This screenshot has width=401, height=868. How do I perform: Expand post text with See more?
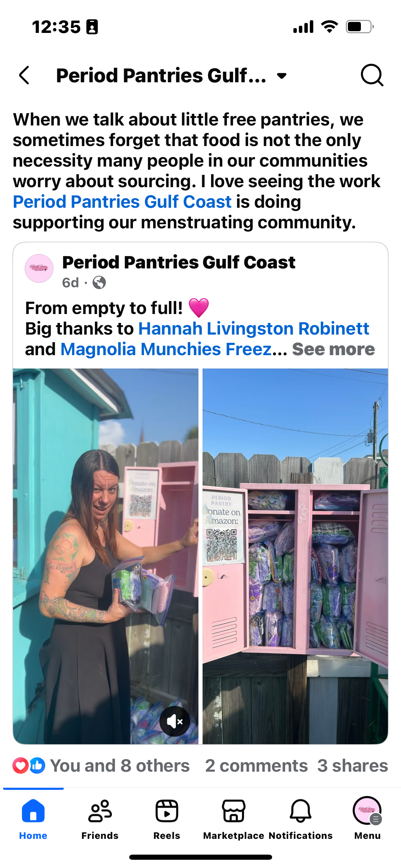tap(333, 349)
